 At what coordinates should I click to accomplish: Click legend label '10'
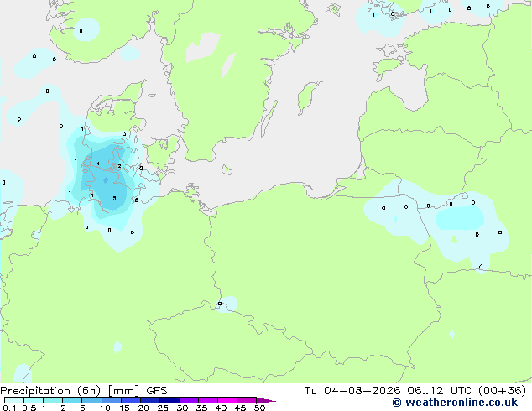pos(105,408)
